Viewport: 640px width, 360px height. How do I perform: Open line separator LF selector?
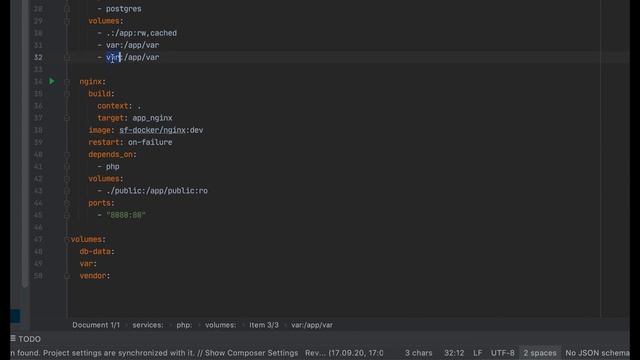pos(477,353)
